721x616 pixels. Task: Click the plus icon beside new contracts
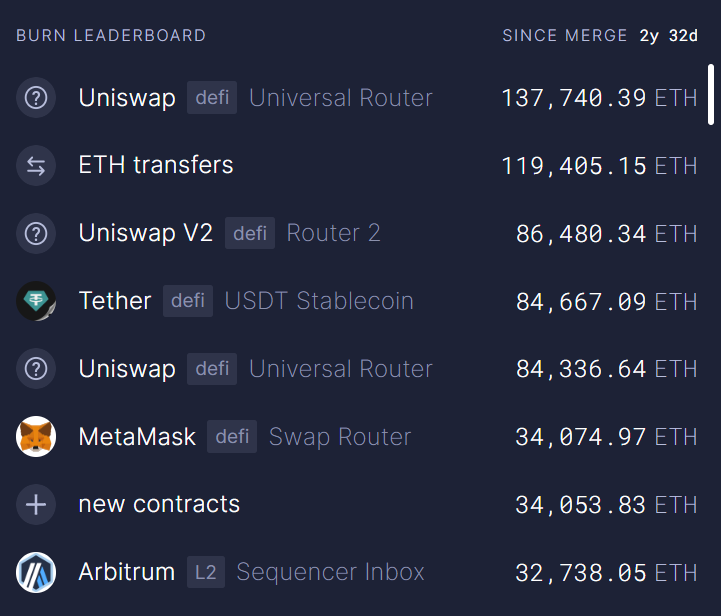point(36,505)
